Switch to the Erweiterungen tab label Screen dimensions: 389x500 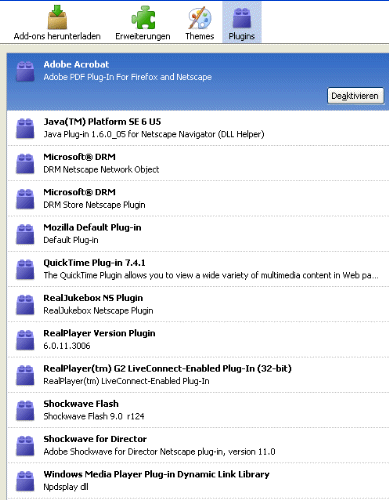[x=143, y=36]
